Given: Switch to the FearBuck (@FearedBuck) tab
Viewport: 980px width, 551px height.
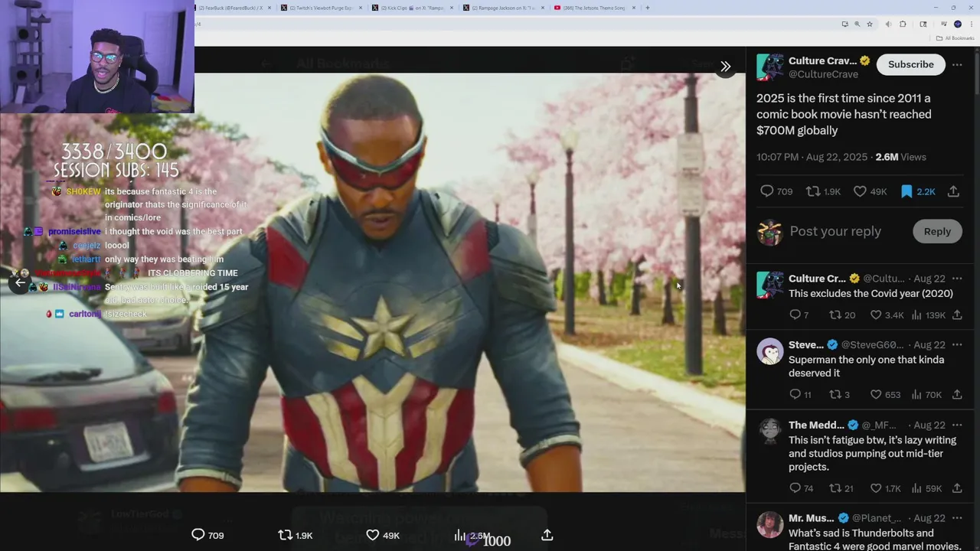Looking at the screenshot, I should pos(234,8).
